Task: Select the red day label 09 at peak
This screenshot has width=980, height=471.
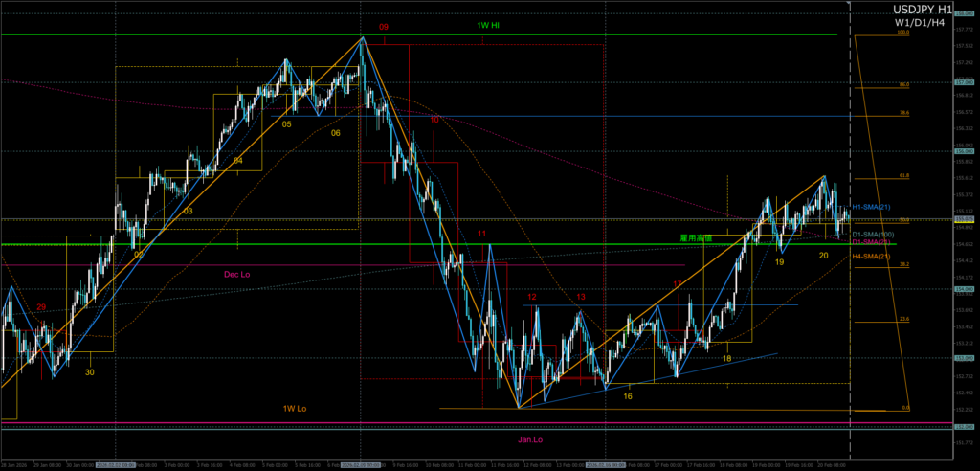Action: coord(383,28)
